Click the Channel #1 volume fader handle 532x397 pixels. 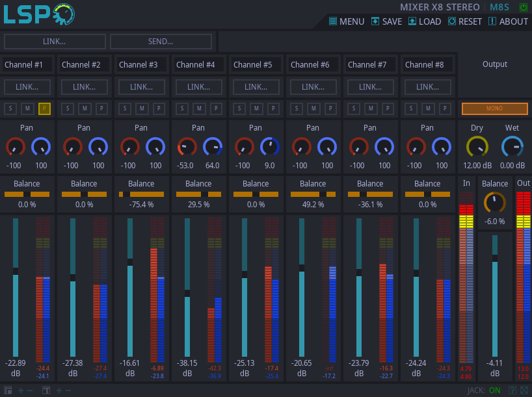pos(16,271)
